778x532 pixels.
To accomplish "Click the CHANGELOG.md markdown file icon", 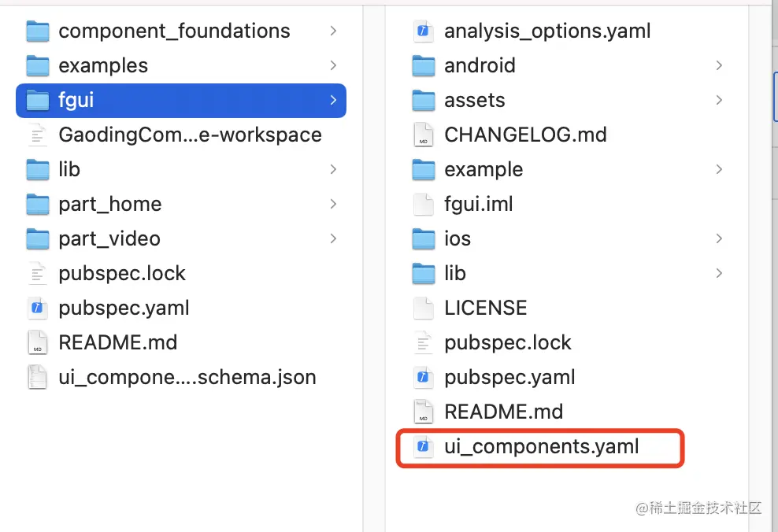I will pos(424,135).
